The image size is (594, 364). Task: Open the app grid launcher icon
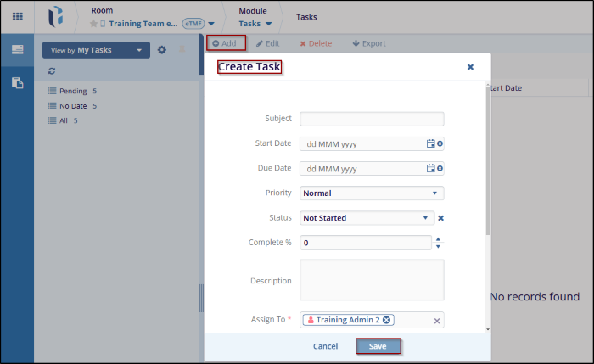[17, 17]
